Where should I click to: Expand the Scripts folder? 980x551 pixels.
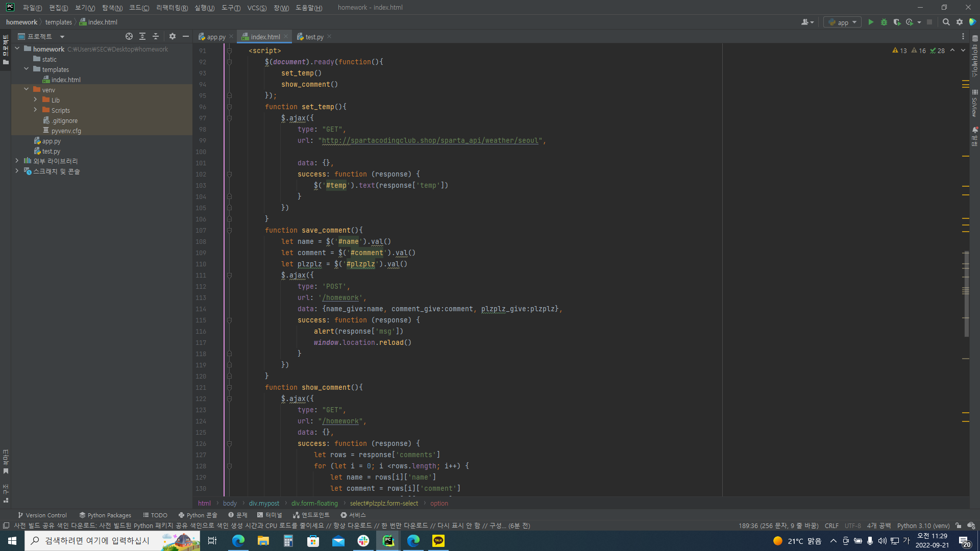point(36,110)
